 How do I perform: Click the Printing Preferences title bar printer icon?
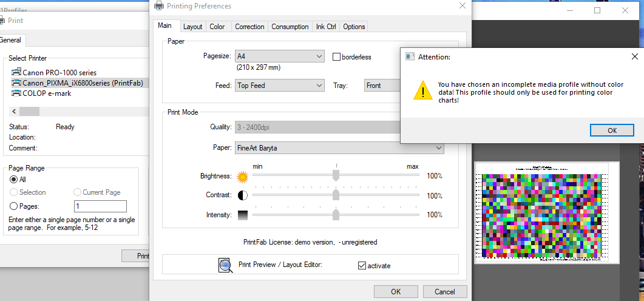[159, 6]
